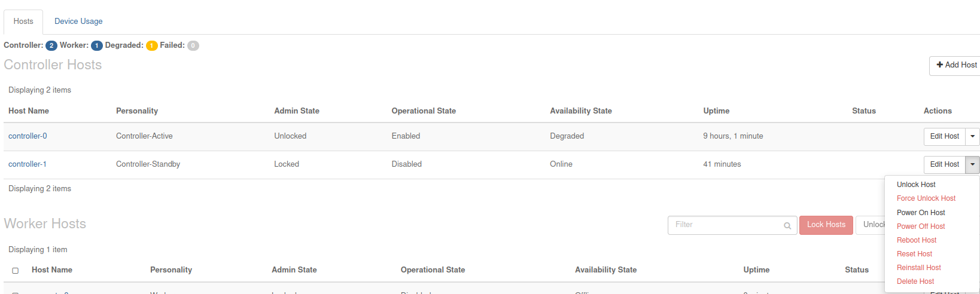The image size is (980, 294).
Task: Select the Hosts tab
Action: coord(23,22)
